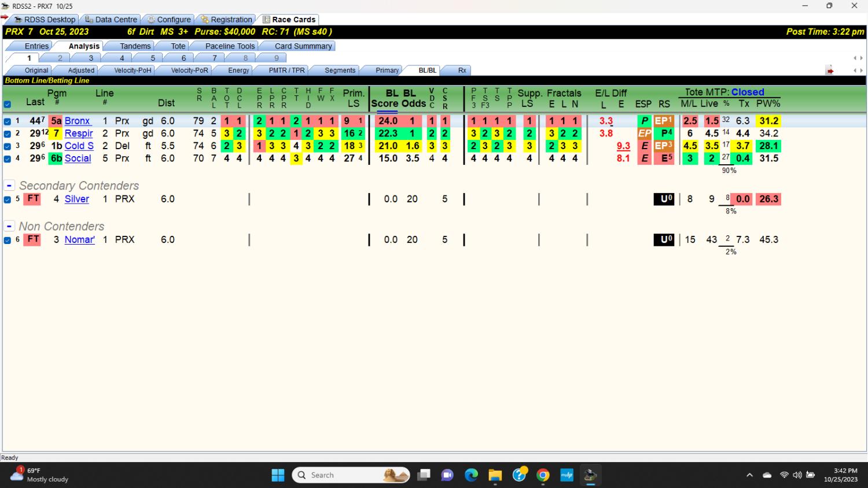Click the BL Score column header
868x488 pixels.
coord(385,98)
